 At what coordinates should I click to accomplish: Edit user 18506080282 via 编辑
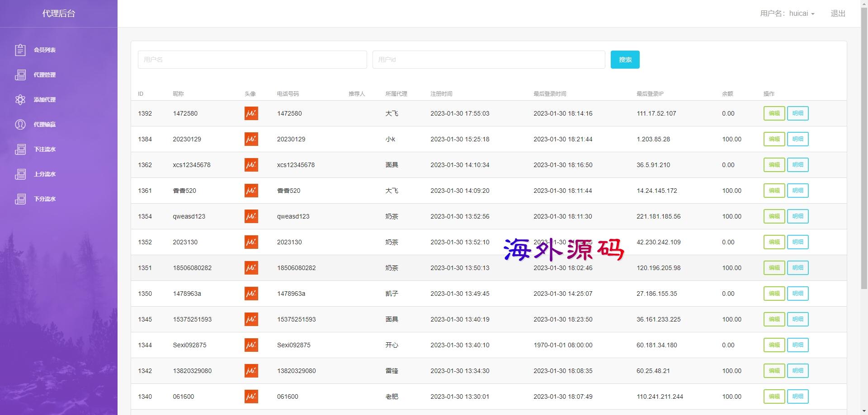tap(774, 268)
